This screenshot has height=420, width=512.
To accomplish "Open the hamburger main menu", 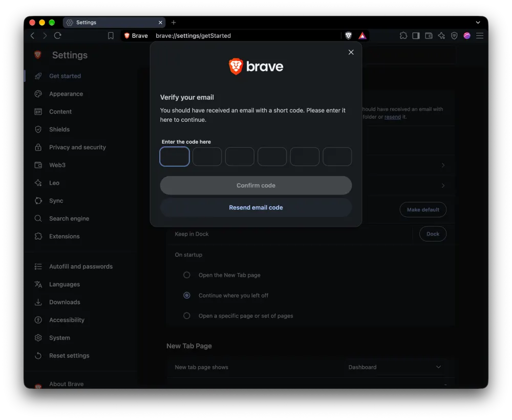I will [480, 36].
